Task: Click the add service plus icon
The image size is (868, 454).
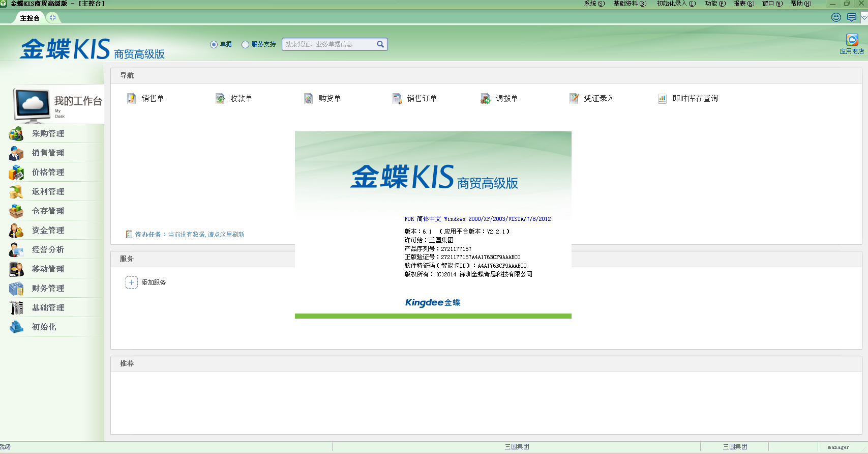Action: pyautogui.click(x=131, y=282)
